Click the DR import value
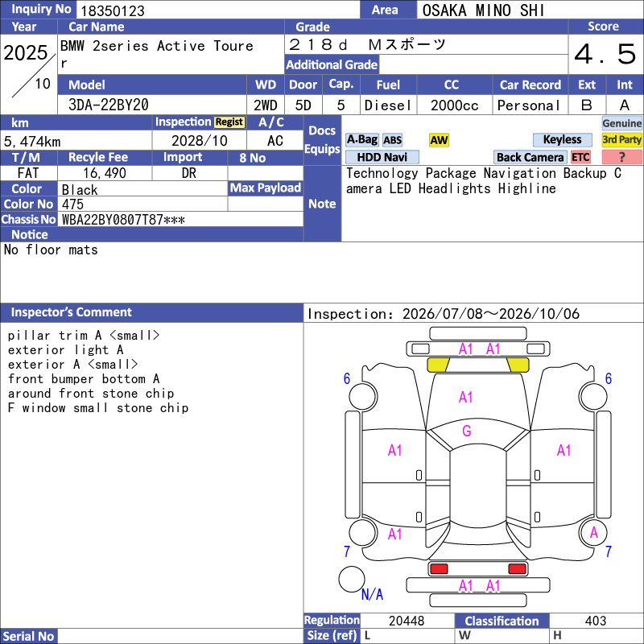The image size is (644, 644). (x=189, y=173)
